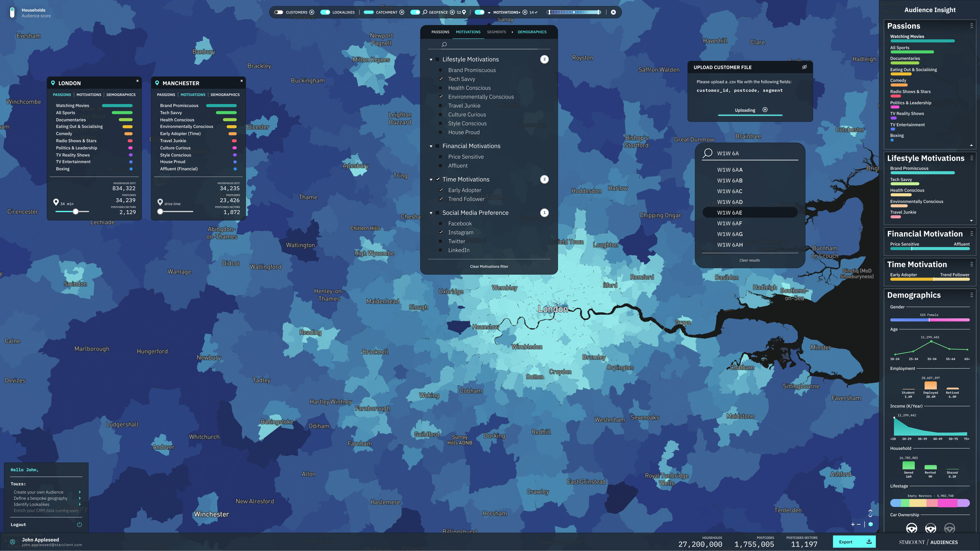Select postcode W1W 6AC result
The width and height of the screenshot is (980, 551).
coord(730,191)
